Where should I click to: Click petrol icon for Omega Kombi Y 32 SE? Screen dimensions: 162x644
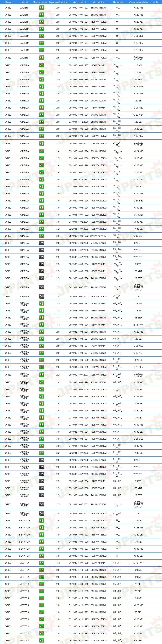click(x=41, y=453)
